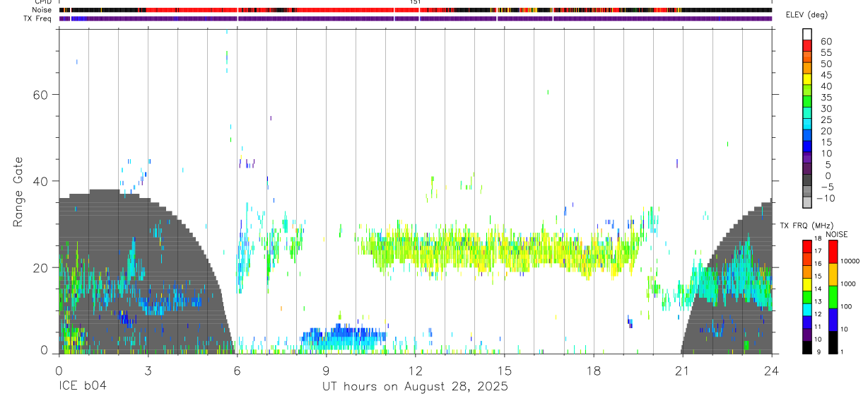
Task: Click the light gray ELEV swatch beside -10
Action: (807, 203)
